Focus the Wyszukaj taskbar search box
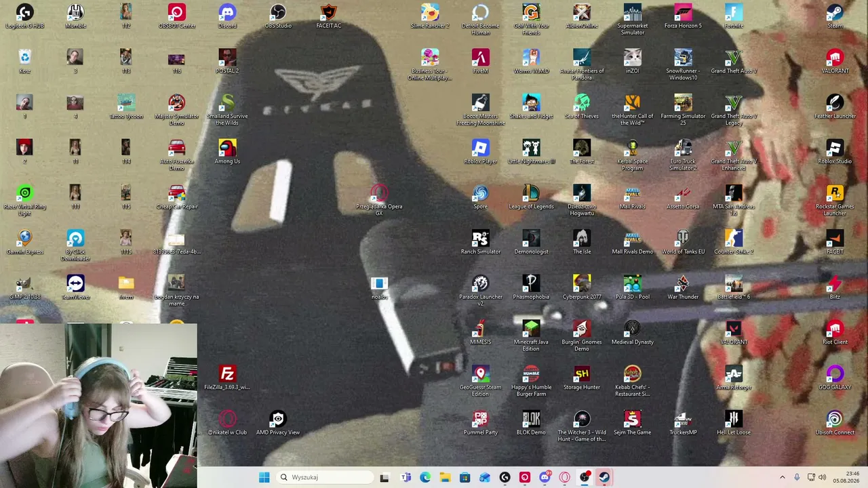 325,477
